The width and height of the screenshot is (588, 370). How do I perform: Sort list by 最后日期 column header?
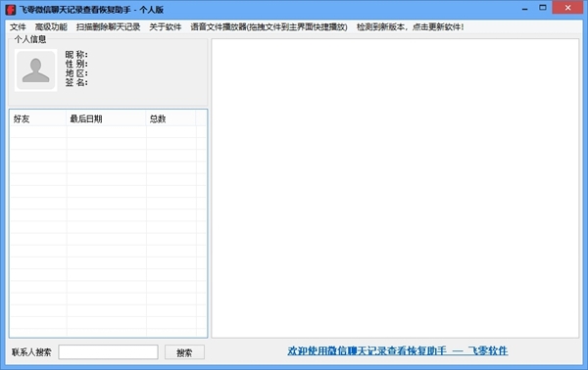(106, 118)
